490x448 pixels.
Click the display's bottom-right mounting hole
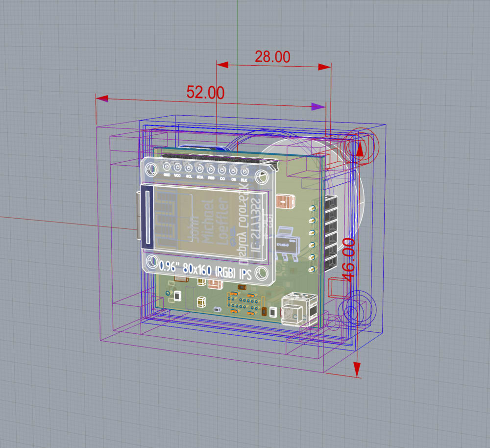[x=262, y=273]
